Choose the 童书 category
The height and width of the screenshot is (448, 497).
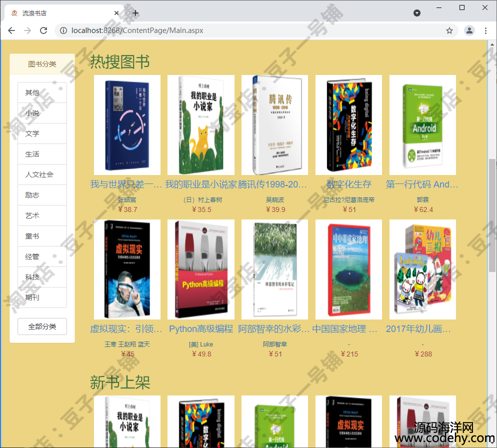(42, 236)
